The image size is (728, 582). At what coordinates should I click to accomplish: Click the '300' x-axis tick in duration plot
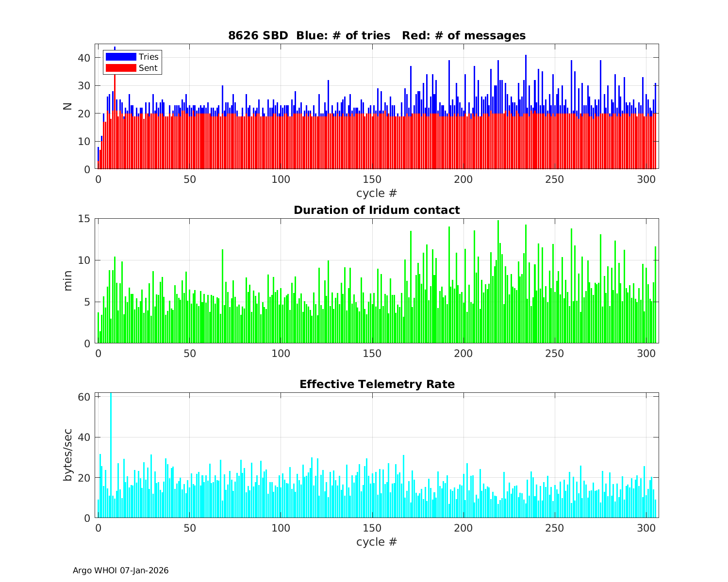coord(646,353)
